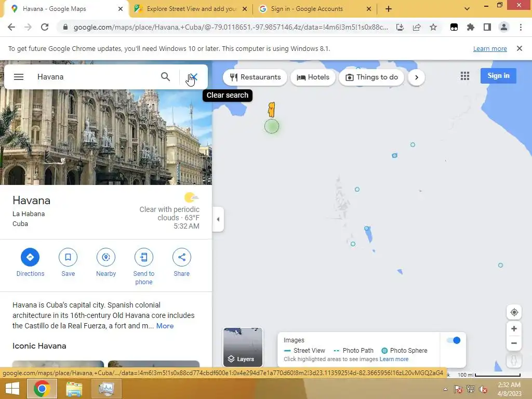Zoom in the map with plus

click(514, 328)
